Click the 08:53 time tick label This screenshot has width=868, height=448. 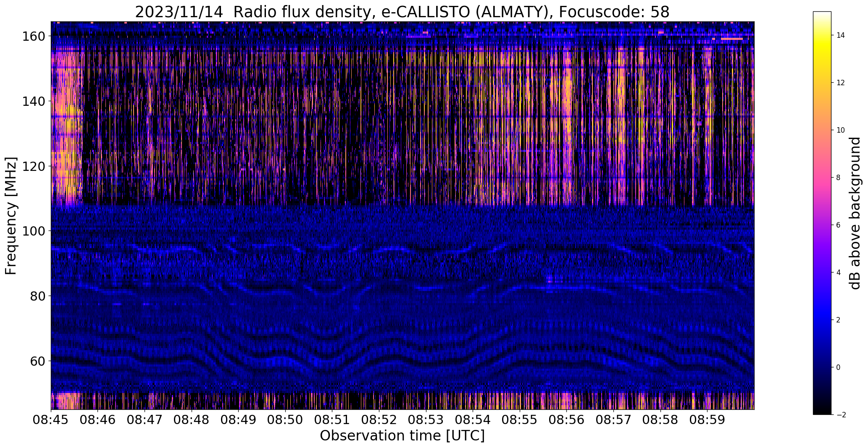426,419
